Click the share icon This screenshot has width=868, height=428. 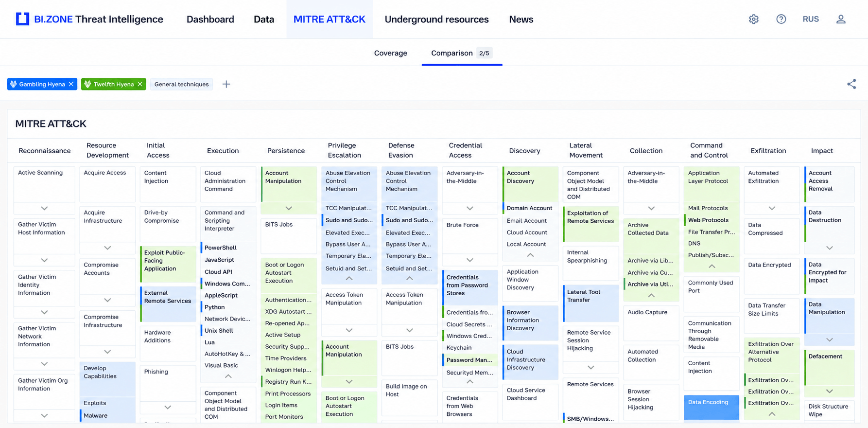point(851,84)
